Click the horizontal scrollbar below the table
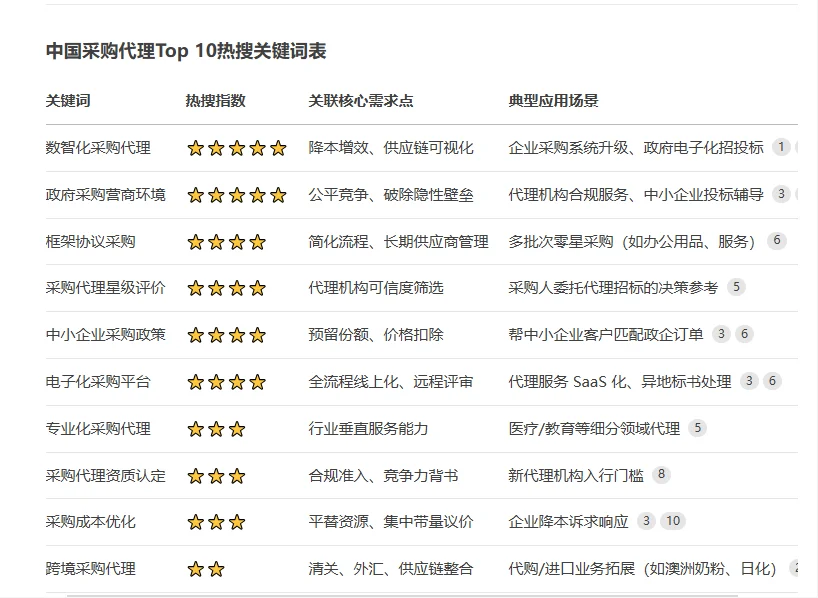The height and width of the screenshot is (598, 818). tap(402, 595)
